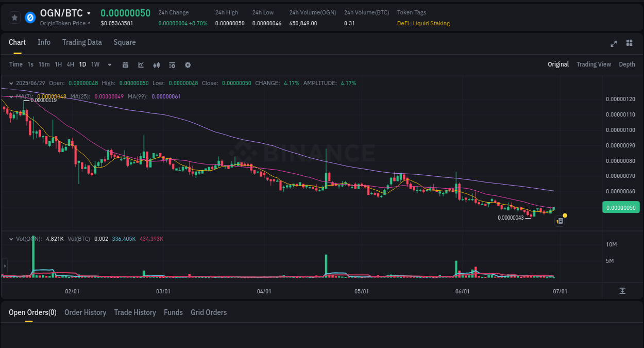
Task: Open the technical indicators icon
Action: pos(172,64)
